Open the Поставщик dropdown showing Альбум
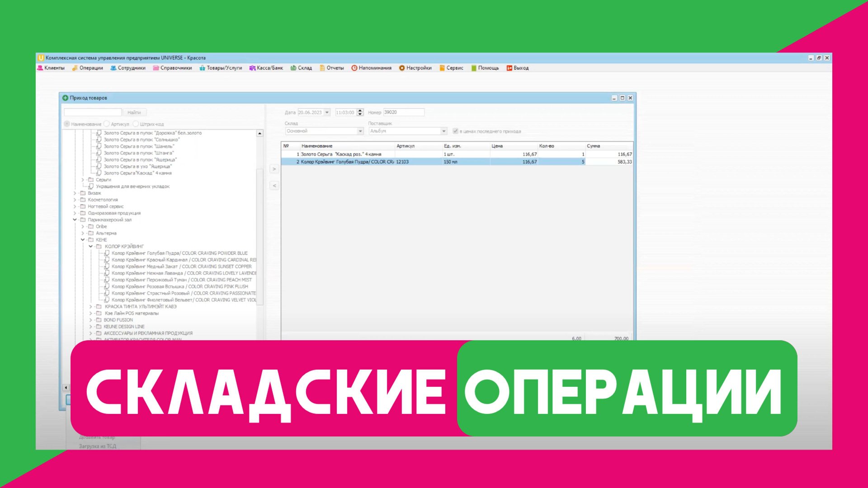868x488 pixels. 443,131
